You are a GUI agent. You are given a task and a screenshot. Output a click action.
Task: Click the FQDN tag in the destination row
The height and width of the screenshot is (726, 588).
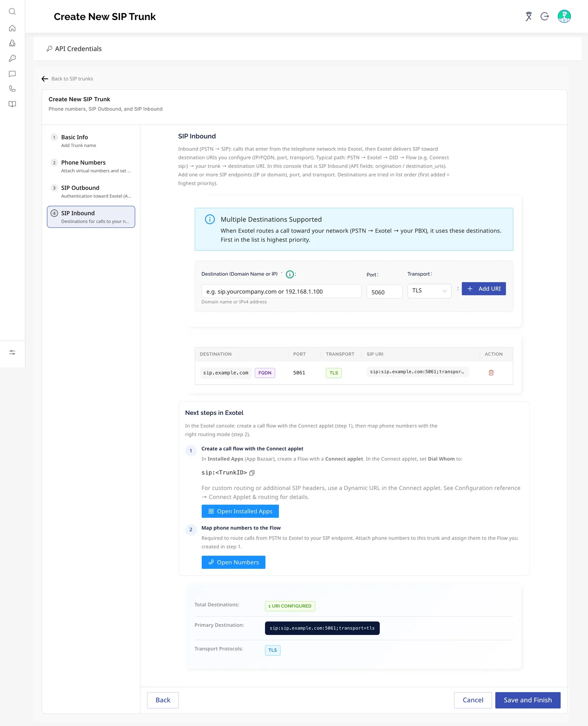pos(265,373)
